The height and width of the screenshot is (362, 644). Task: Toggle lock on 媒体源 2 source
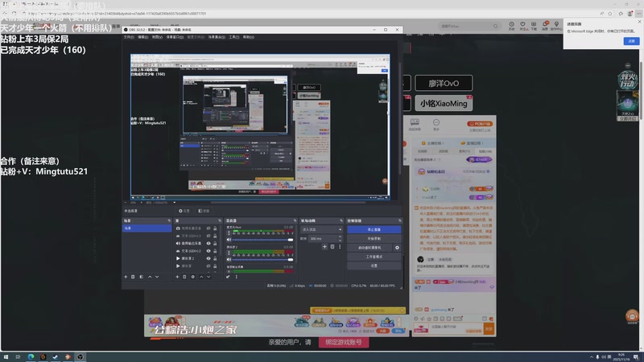[x=215, y=258]
